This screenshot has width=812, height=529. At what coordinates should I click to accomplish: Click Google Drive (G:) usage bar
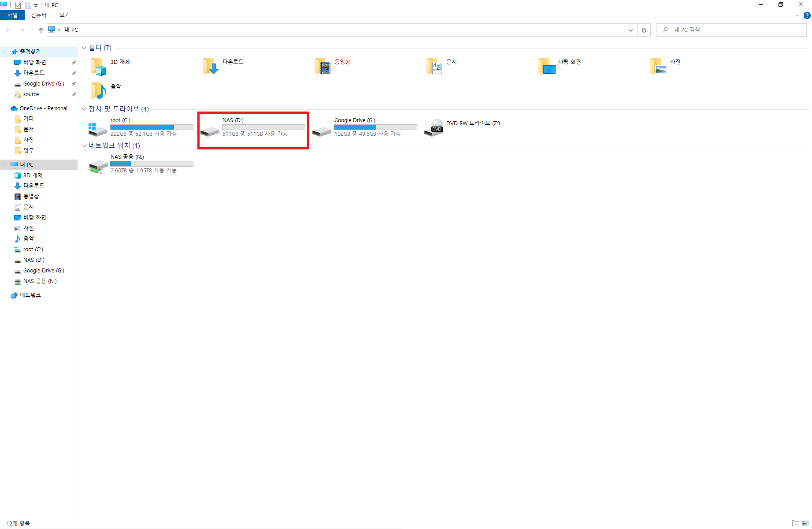375,127
